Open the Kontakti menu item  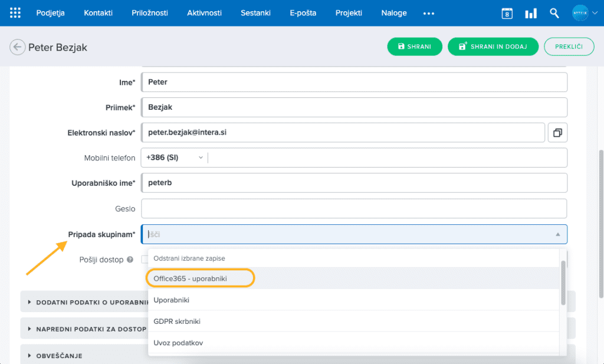98,13
